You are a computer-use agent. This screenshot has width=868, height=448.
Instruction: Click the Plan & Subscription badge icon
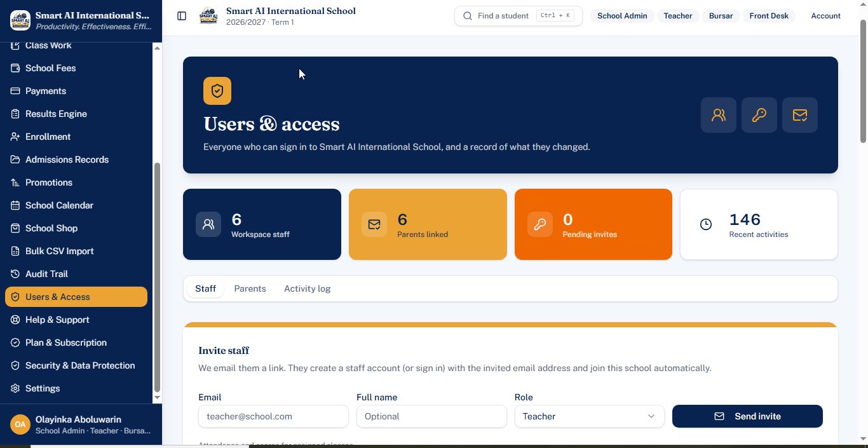click(15, 343)
